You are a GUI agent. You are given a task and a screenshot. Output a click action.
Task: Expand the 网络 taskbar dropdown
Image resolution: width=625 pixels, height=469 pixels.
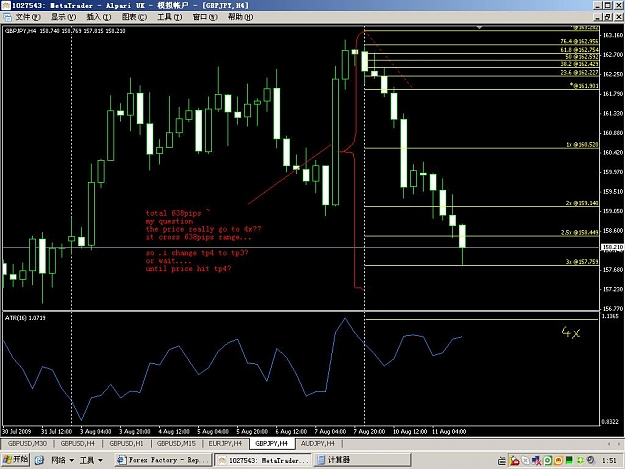tap(62, 460)
